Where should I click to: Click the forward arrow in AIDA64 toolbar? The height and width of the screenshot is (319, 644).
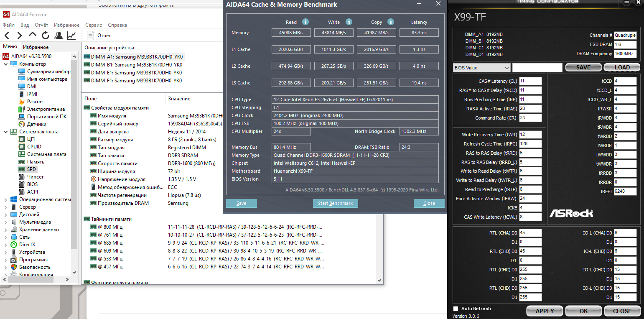[x=20, y=36]
